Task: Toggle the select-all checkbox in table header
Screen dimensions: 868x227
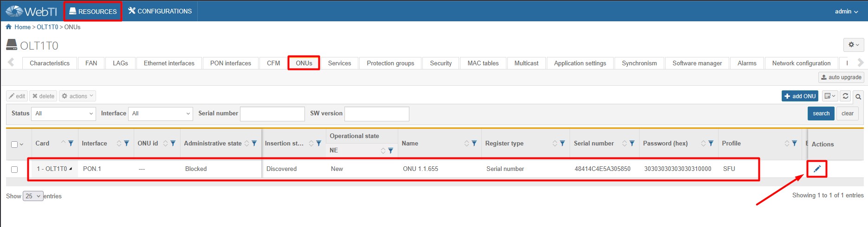Action: click(14, 145)
